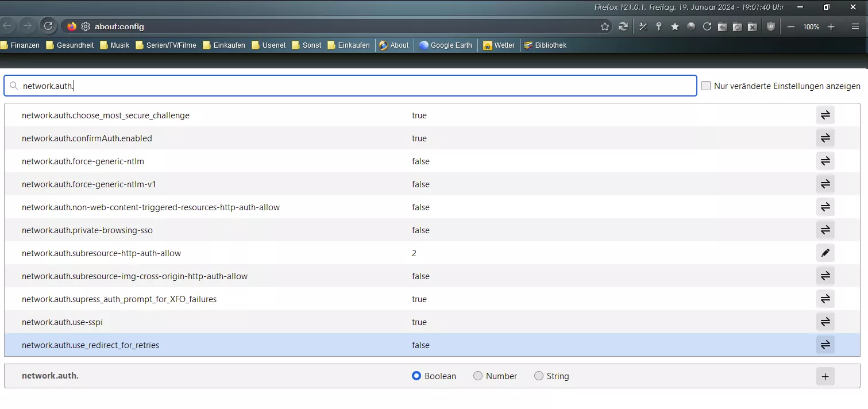
Task: Select the String radio button
Action: click(x=539, y=376)
